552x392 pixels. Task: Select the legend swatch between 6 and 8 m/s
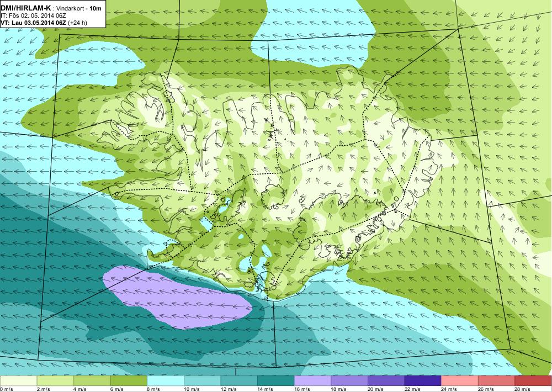coord(129,381)
